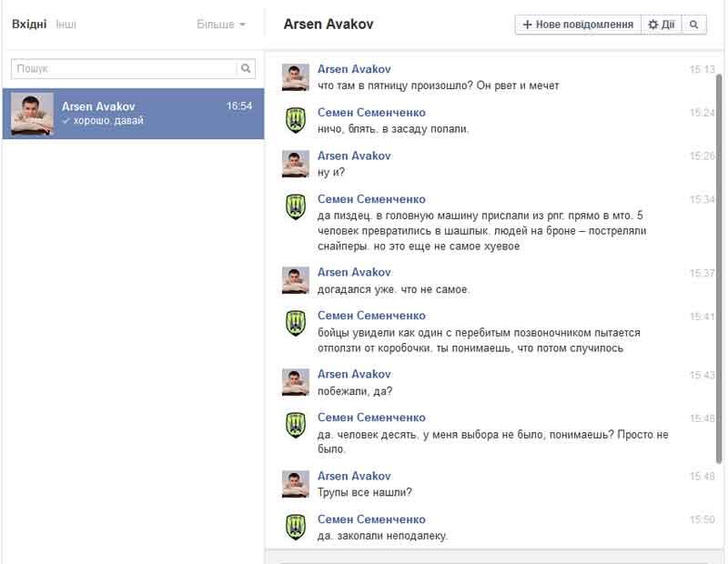The height and width of the screenshot is (564, 728).
Task: Click the 15:50 message timestamp
Action: tap(702, 519)
